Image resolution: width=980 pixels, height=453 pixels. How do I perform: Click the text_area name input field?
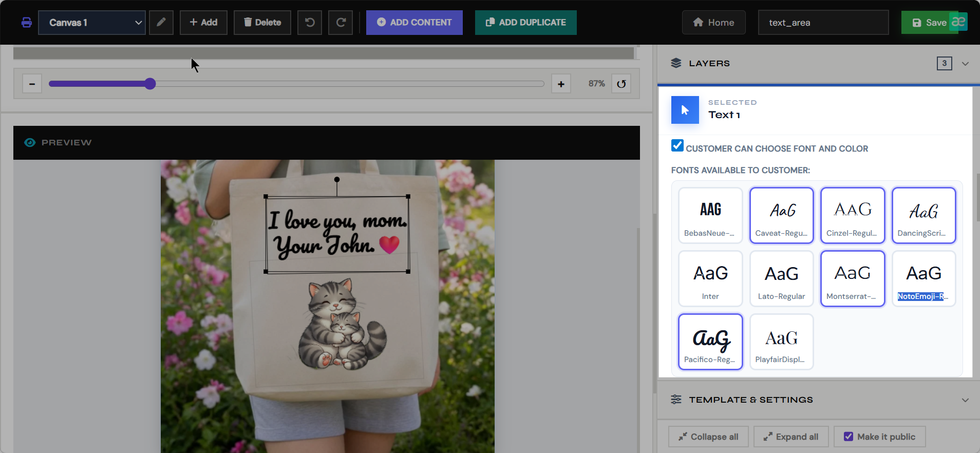click(x=823, y=23)
